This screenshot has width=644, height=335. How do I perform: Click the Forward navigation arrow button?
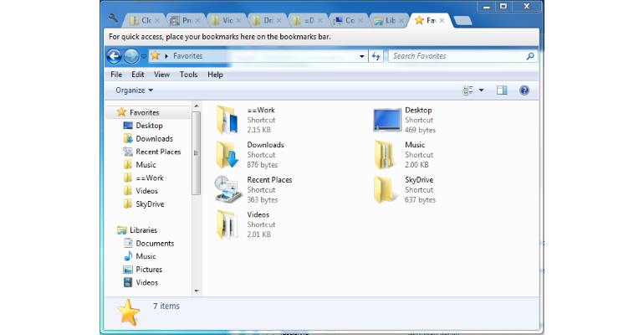pos(131,56)
